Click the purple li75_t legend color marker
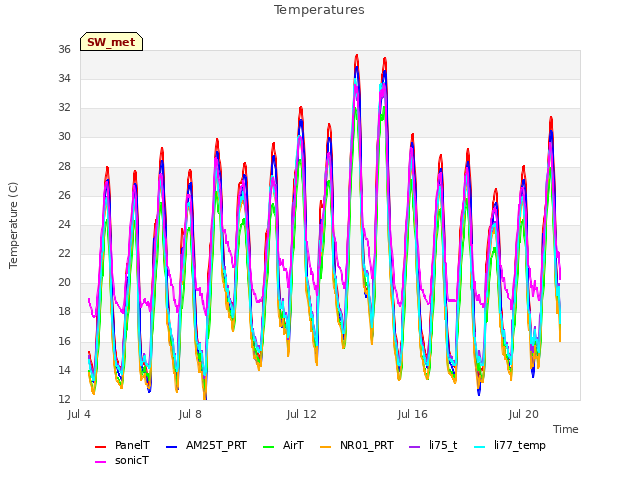 tap(415, 447)
